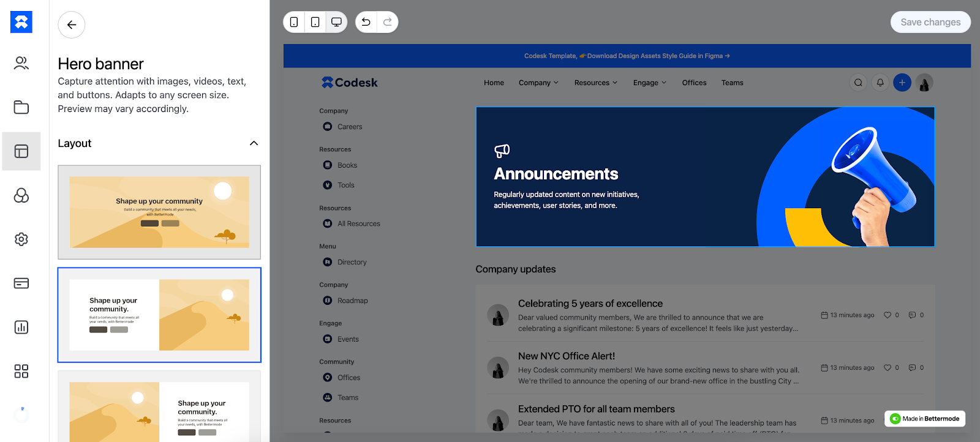Open Extended PTO for all team members
Screen dimensions: 980x442
(x=597, y=409)
